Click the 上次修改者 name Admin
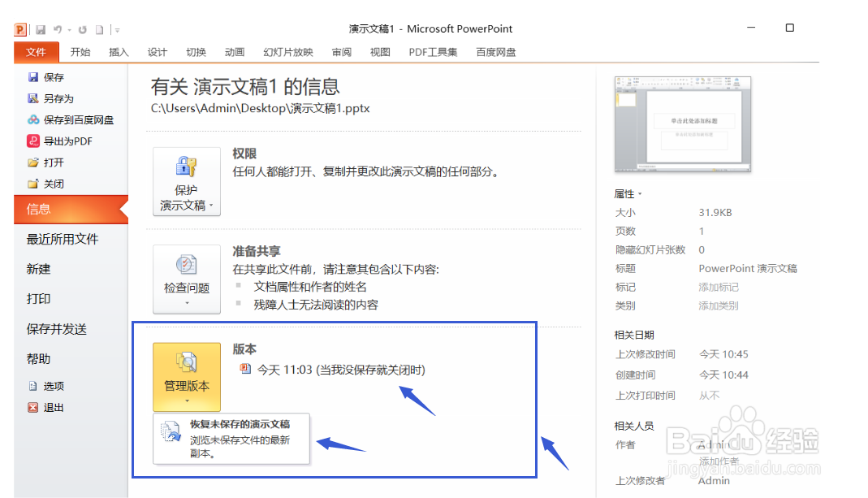 (x=714, y=481)
